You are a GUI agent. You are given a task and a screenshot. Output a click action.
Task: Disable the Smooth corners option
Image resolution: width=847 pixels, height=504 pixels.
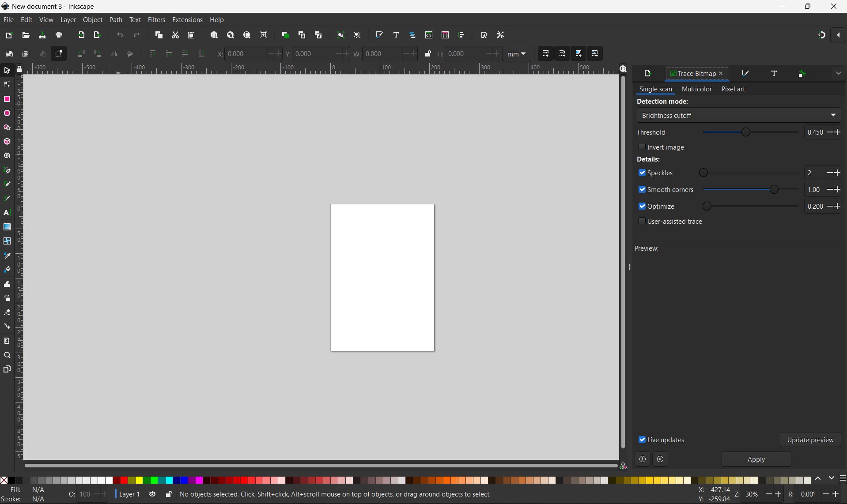click(643, 190)
